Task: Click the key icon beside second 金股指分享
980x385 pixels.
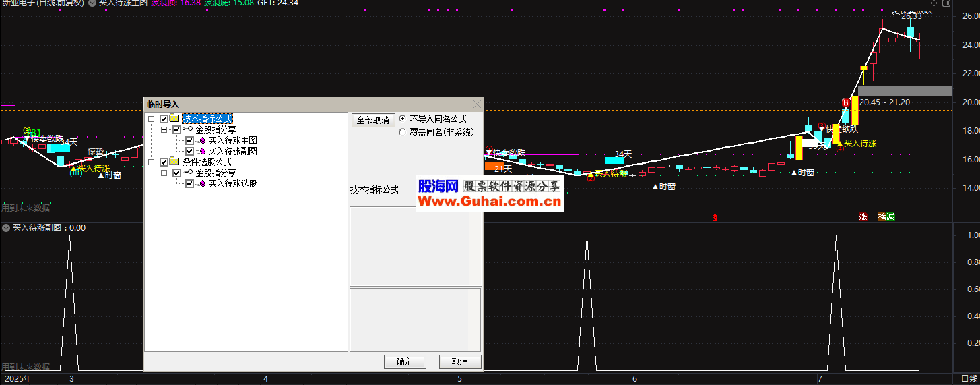Action: coord(188,173)
